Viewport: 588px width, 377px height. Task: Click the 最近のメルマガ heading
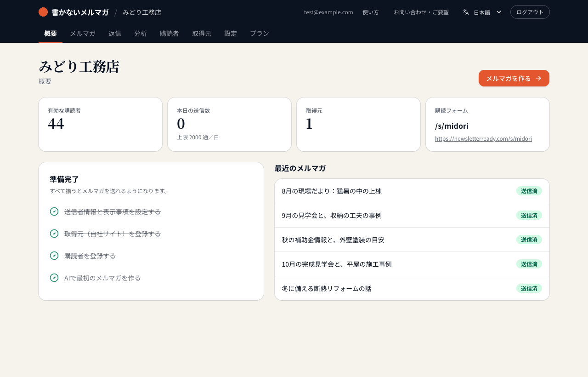(x=300, y=168)
